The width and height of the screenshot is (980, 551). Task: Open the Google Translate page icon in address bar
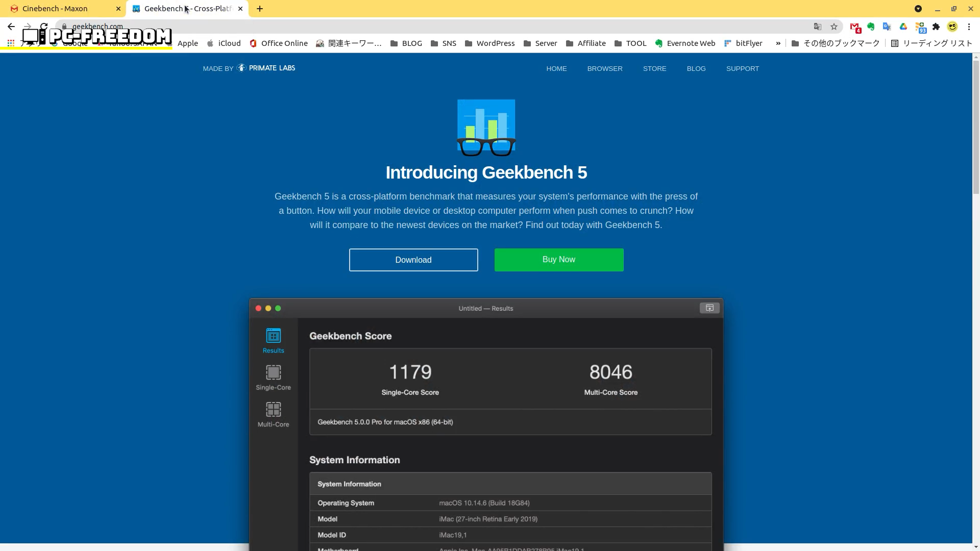coord(818,27)
